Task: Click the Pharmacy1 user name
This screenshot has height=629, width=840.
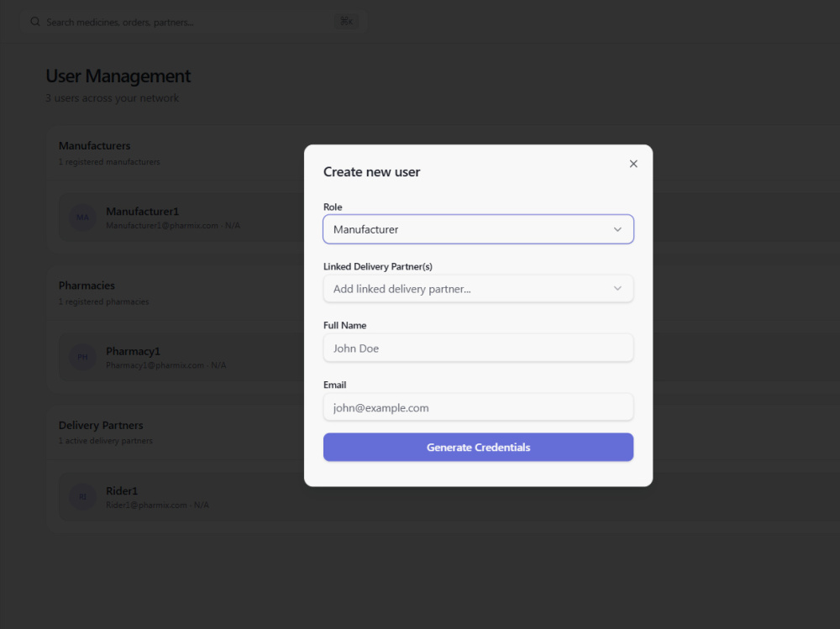Action: coord(133,352)
